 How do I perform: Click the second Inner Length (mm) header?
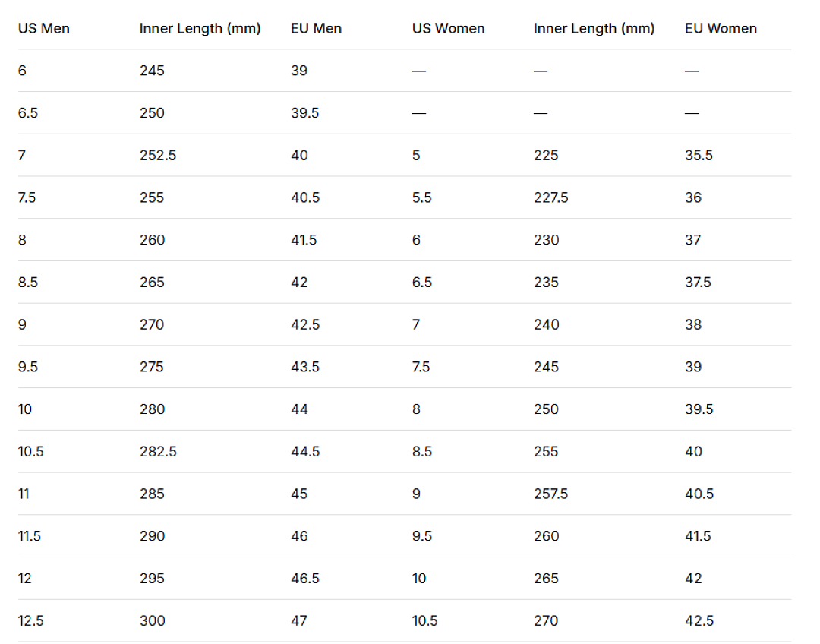point(594,28)
